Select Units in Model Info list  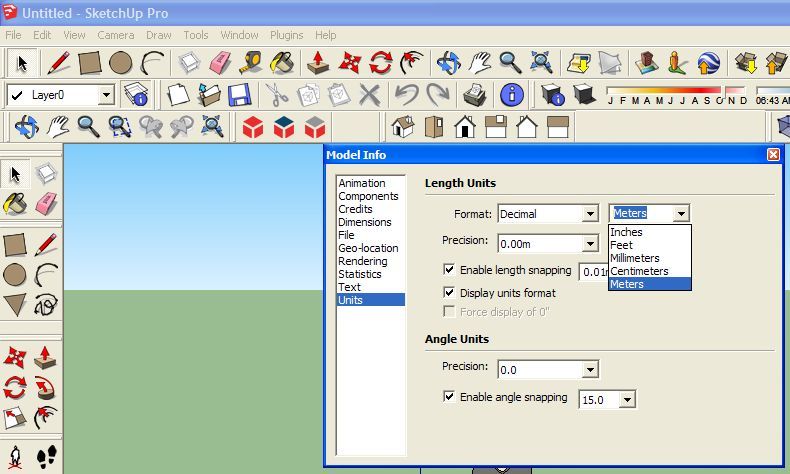click(370, 300)
